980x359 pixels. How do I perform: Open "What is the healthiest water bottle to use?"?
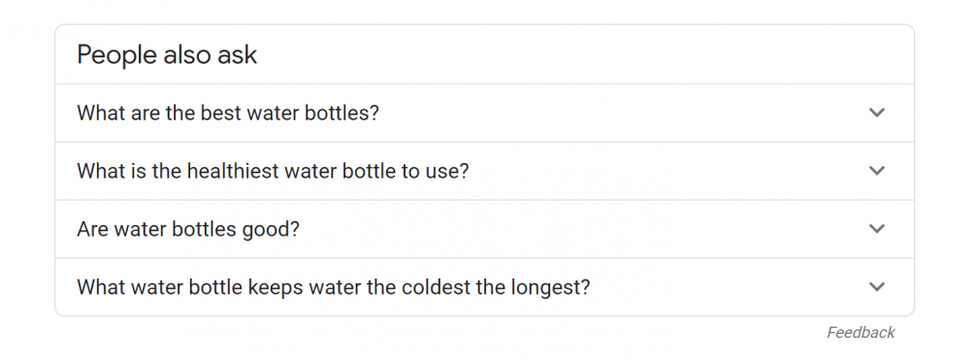(x=273, y=171)
